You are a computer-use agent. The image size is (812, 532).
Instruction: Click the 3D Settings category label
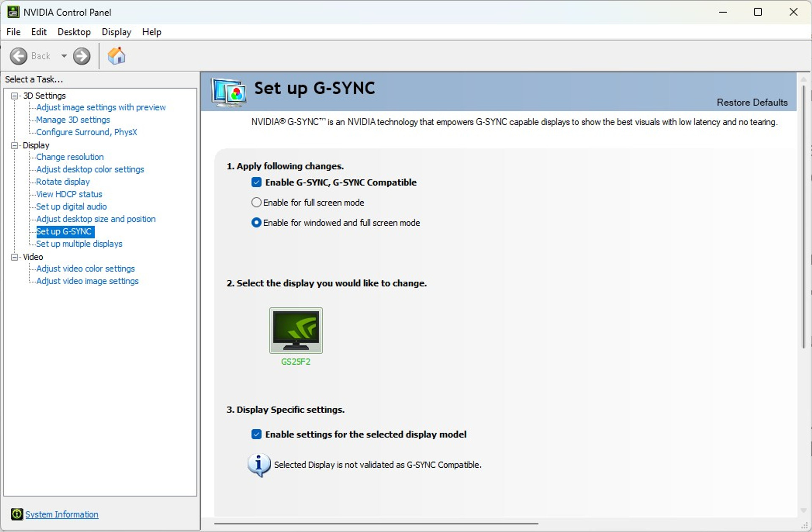44,96
